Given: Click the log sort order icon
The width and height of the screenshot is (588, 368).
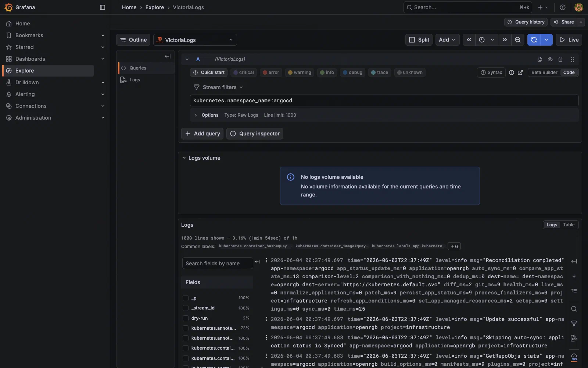Looking at the screenshot, I should tap(574, 291).
